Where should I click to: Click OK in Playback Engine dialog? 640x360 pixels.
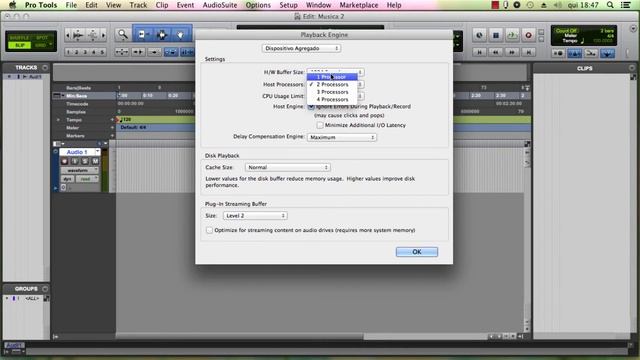click(x=417, y=252)
